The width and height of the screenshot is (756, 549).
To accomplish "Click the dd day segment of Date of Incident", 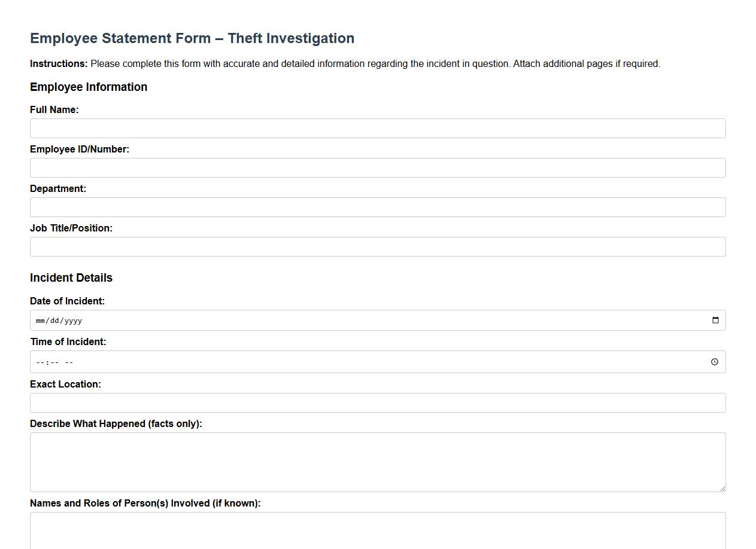I will coord(53,320).
